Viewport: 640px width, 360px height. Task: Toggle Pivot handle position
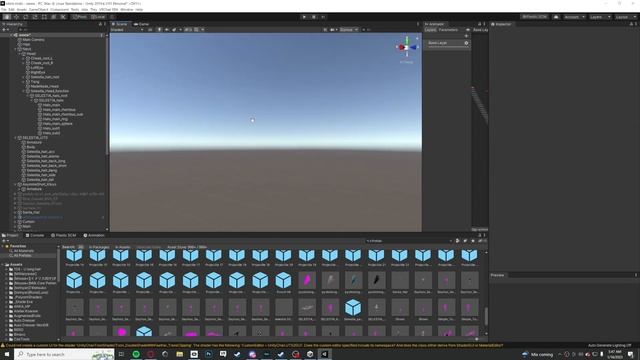[x=80, y=17]
